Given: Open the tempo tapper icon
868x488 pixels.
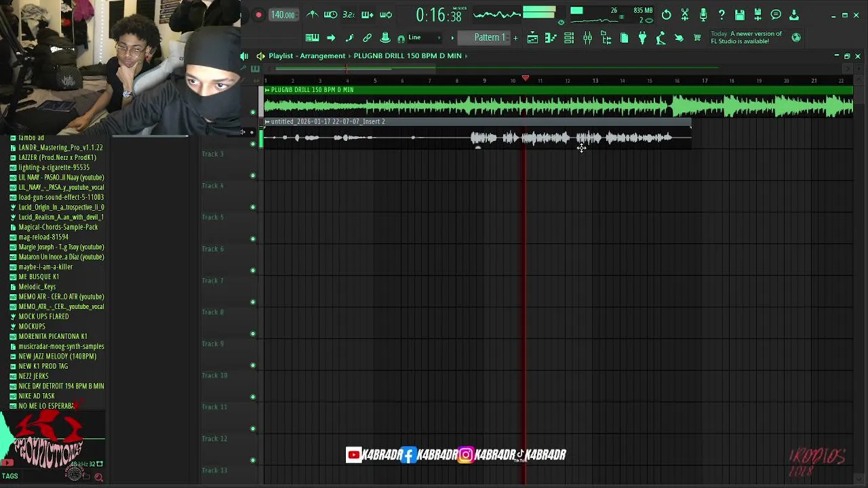Looking at the screenshot, I should 660,38.
